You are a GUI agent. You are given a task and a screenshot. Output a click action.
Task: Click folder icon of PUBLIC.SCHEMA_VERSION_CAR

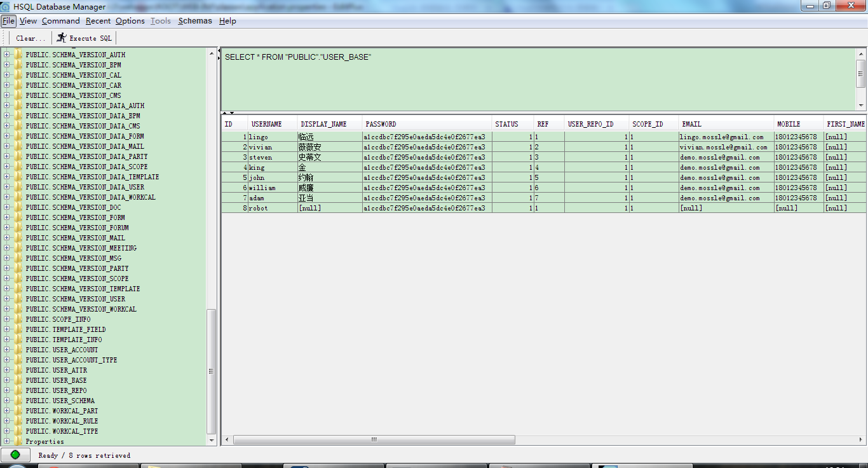pyautogui.click(x=18, y=85)
